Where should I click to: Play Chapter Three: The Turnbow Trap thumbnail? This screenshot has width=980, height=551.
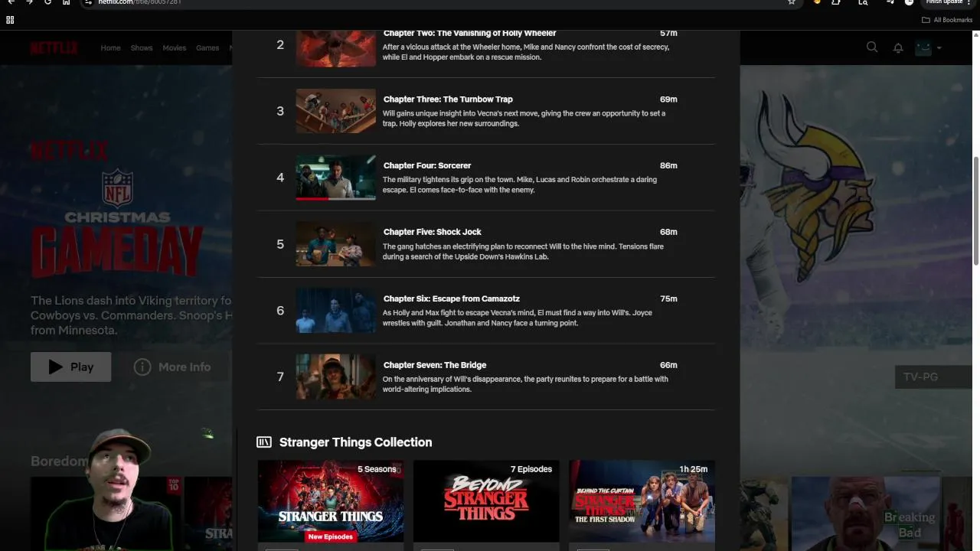(336, 111)
